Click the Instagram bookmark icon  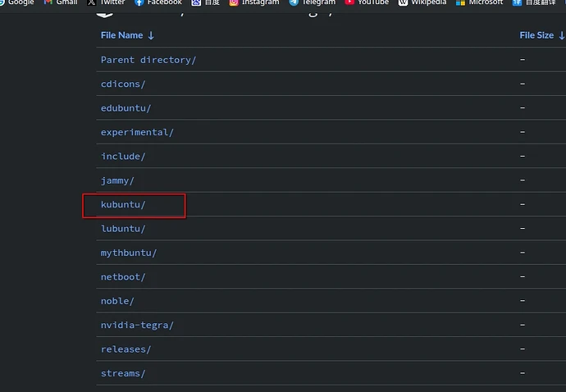click(234, 2)
